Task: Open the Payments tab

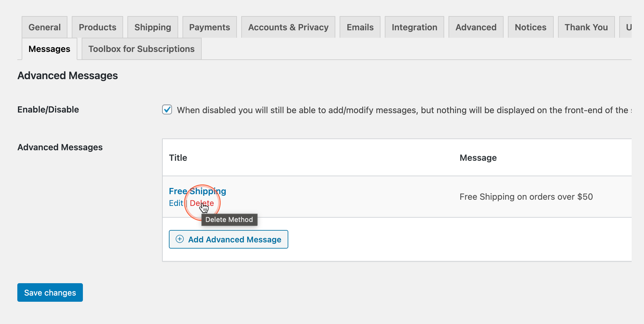Action: point(209,27)
